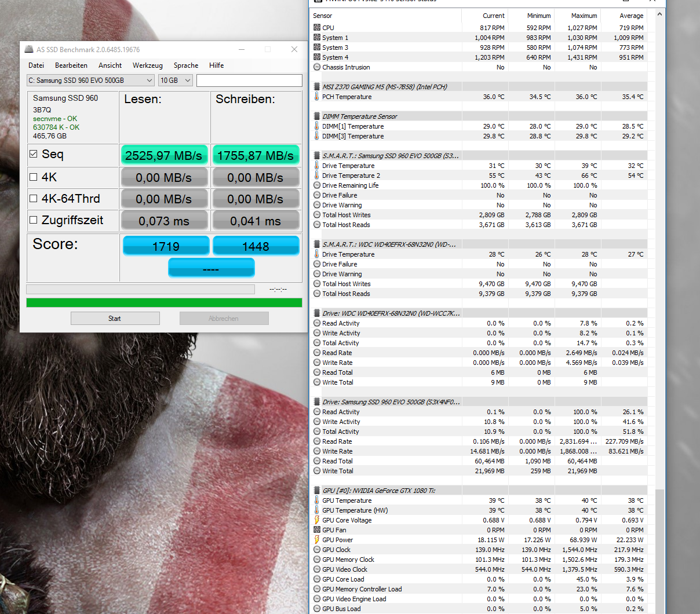This screenshot has width=700, height=614.
Task: Click the GPU Core Voltage lightning icon
Action: tap(317, 520)
